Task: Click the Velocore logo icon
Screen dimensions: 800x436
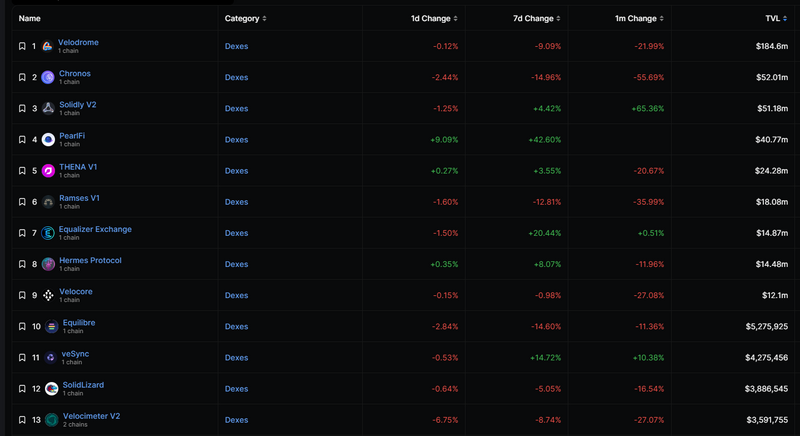Action: [48, 295]
